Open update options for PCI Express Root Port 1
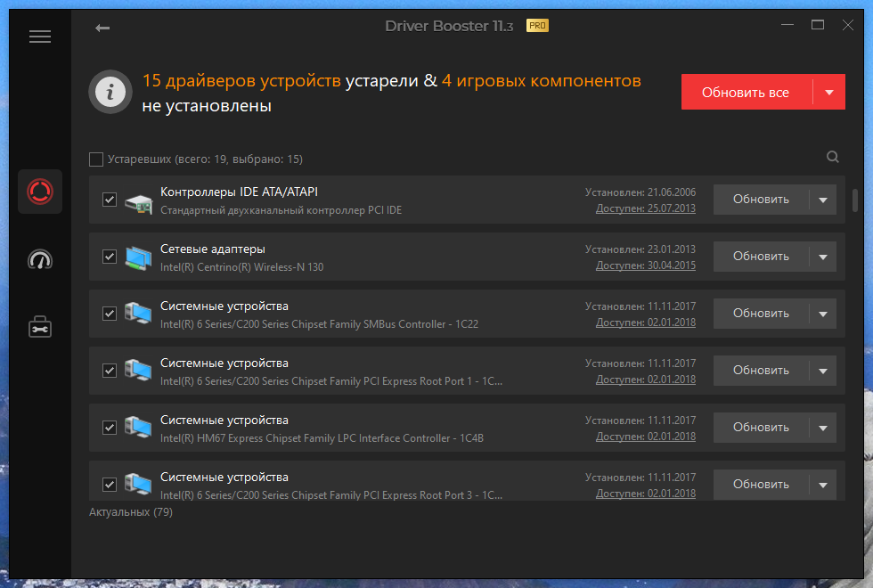This screenshot has height=588, width=873. (x=823, y=371)
